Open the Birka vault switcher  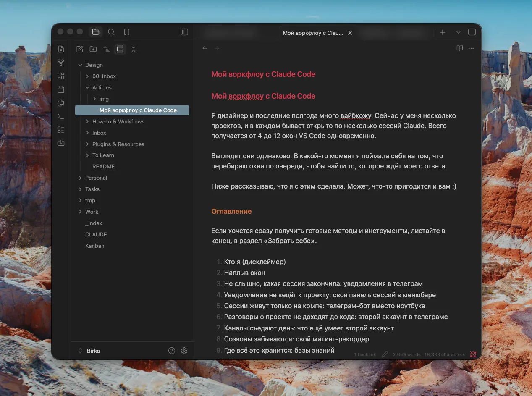click(x=90, y=351)
